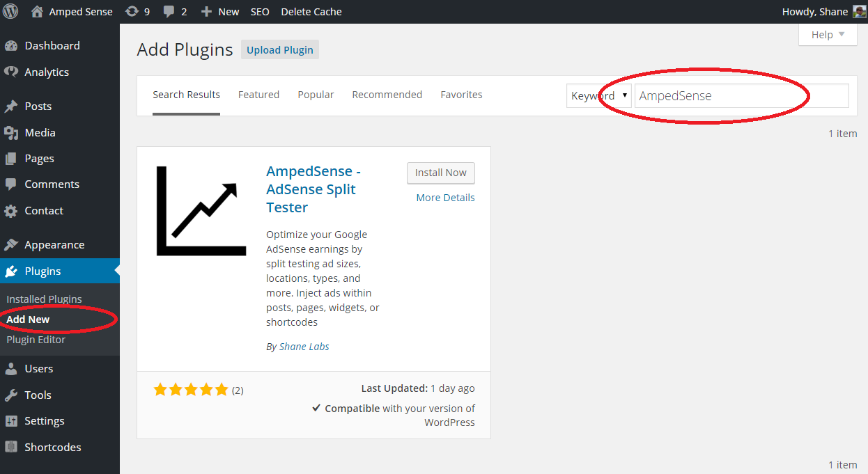Switch to the Popular tab

316,95
